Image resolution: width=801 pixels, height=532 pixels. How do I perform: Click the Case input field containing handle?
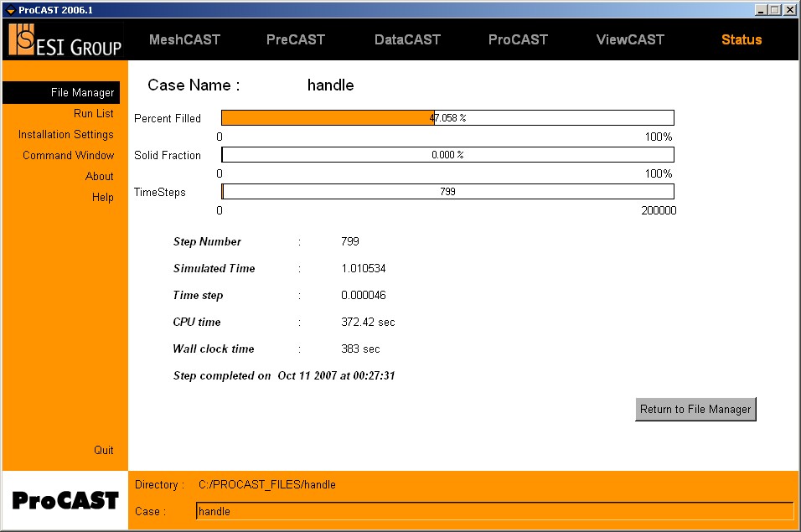[494, 511]
